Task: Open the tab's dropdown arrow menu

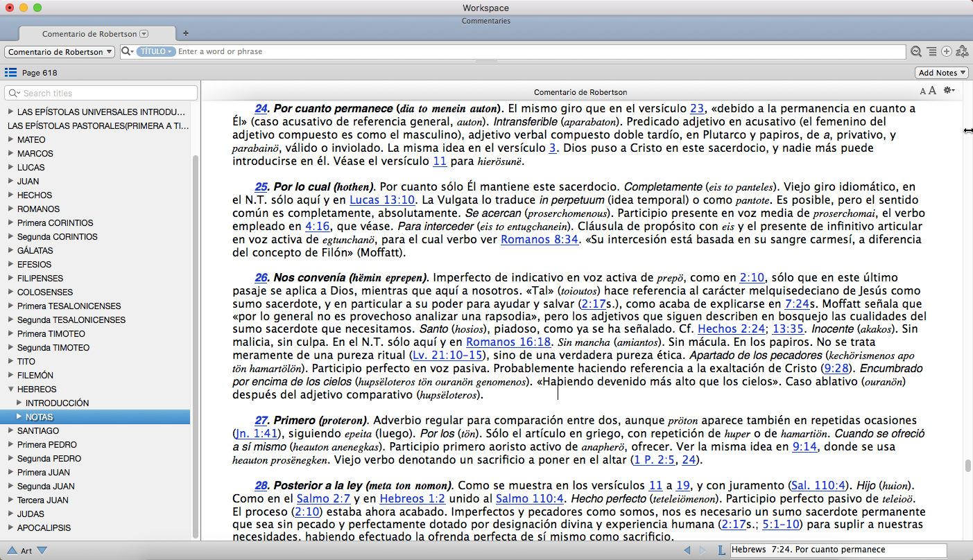Action: click(x=144, y=33)
